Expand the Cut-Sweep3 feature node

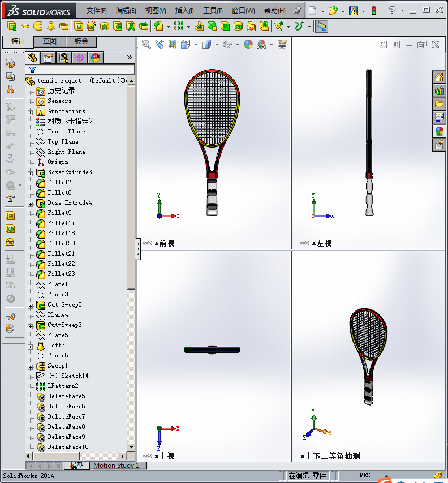[x=30, y=326]
